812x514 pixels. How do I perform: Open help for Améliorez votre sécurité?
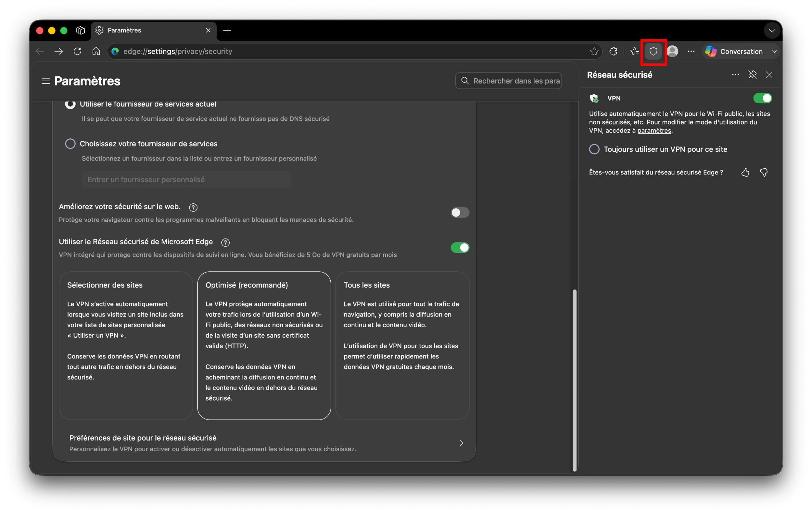[x=193, y=207]
